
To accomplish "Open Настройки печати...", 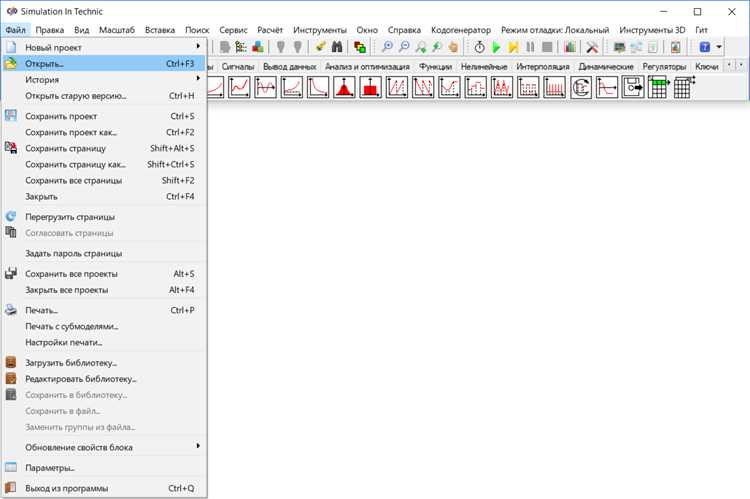I will coord(104,342).
